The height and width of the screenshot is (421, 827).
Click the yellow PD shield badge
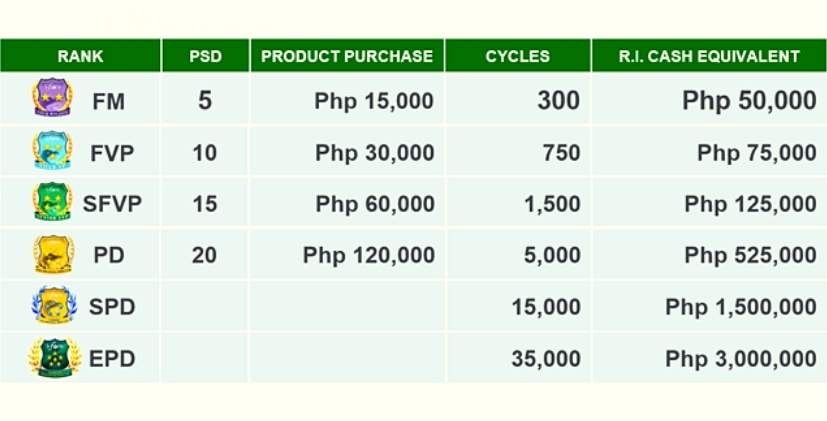click(53, 254)
